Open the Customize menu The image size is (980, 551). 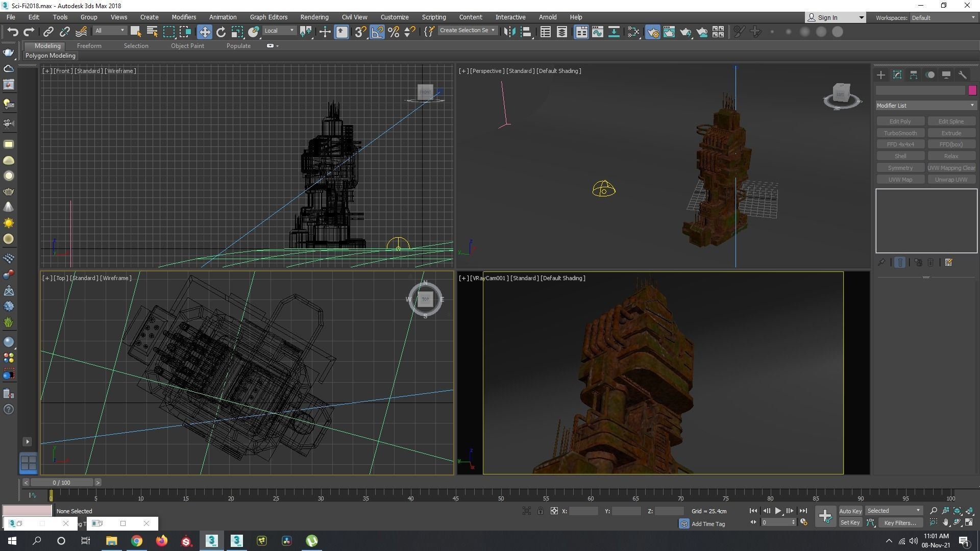[394, 17]
